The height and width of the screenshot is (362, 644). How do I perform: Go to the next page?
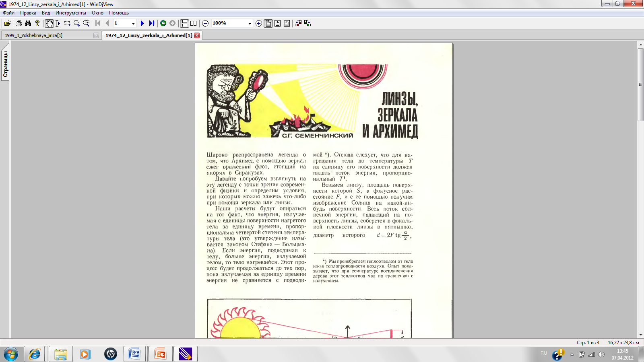142,23
